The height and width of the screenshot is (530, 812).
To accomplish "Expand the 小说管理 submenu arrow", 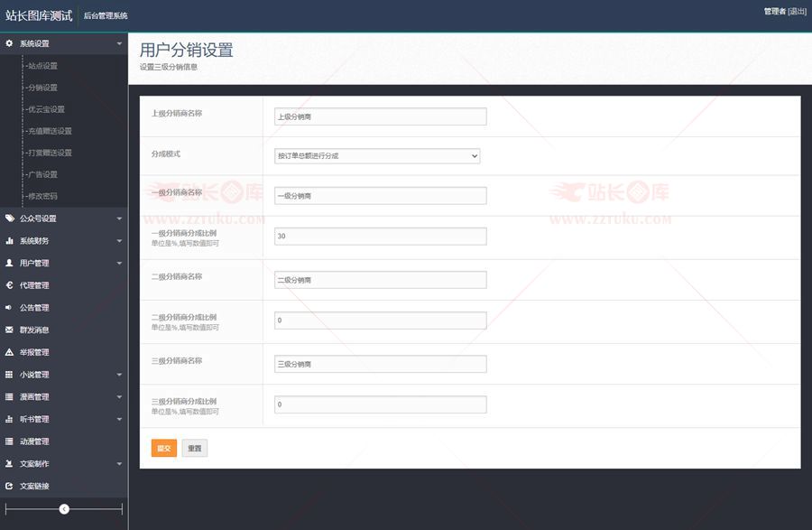I will pos(119,375).
